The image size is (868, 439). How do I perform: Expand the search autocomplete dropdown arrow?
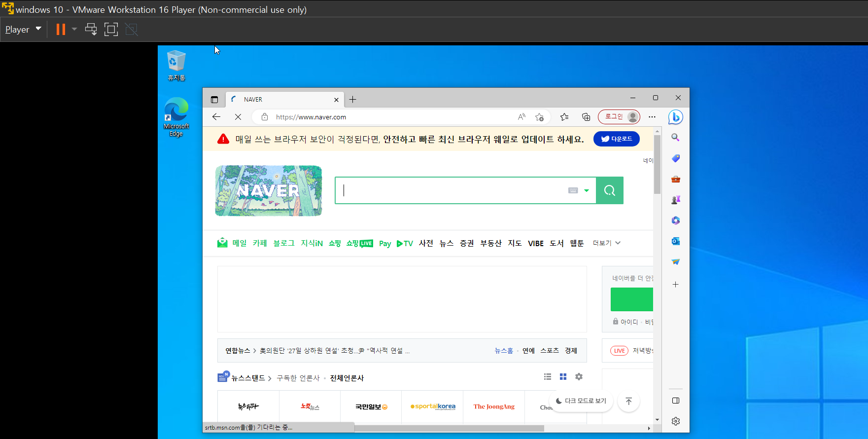click(587, 190)
